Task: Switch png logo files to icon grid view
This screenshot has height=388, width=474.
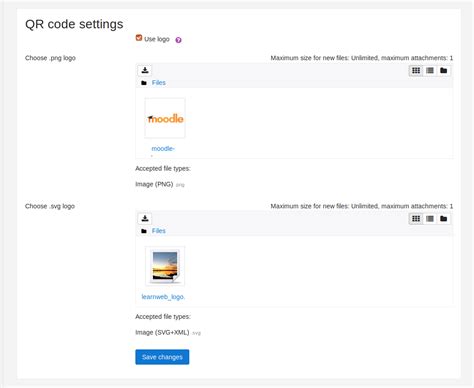Action: [x=416, y=70]
